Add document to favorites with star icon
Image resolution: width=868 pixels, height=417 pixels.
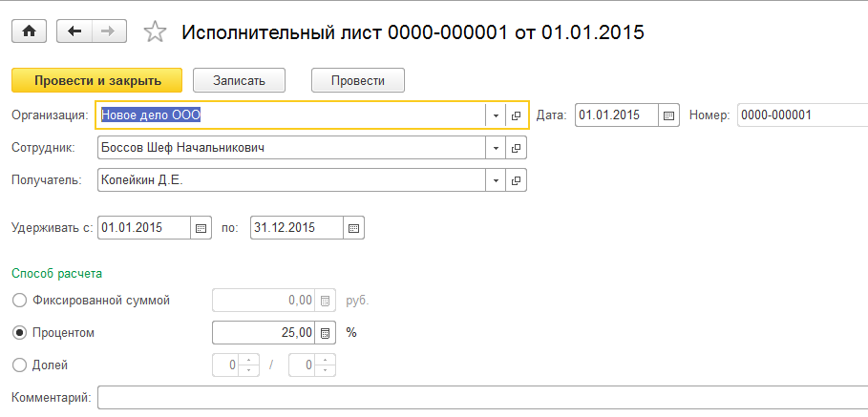155,32
